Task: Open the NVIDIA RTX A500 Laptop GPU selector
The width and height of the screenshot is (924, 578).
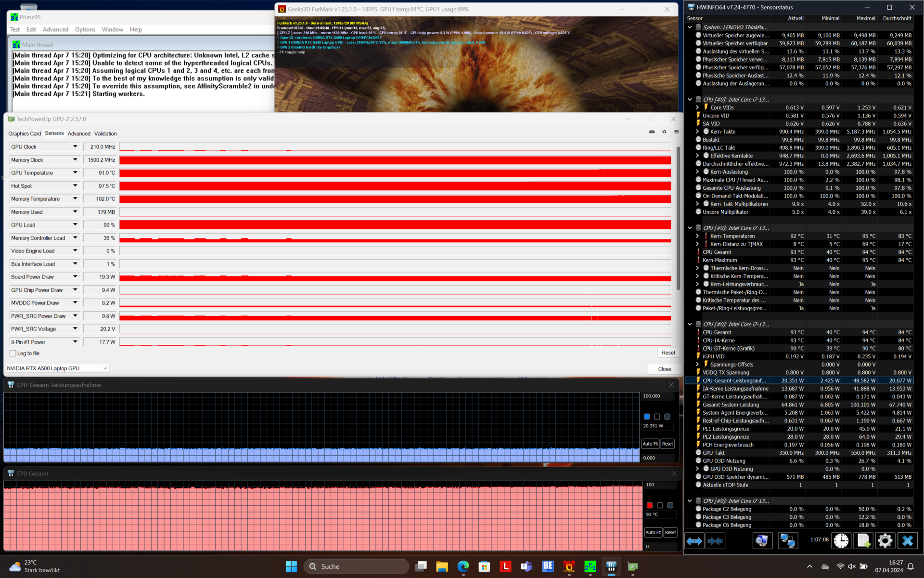Action: pos(57,368)
